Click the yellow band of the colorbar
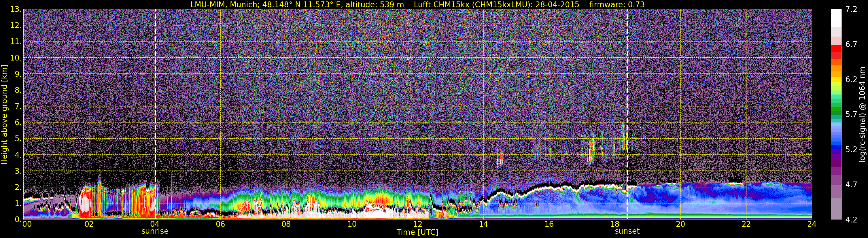This screenshot has width=868, height=238. point(836,80)
